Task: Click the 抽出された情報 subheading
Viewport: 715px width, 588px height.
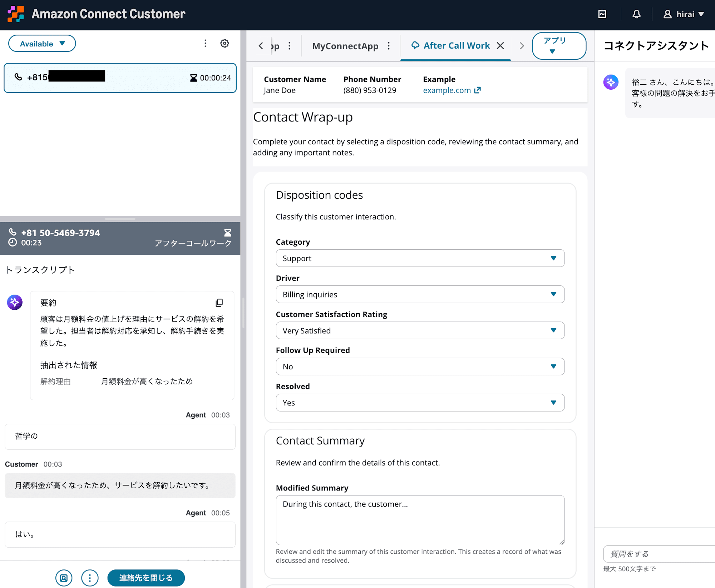Action: point(69,365)
